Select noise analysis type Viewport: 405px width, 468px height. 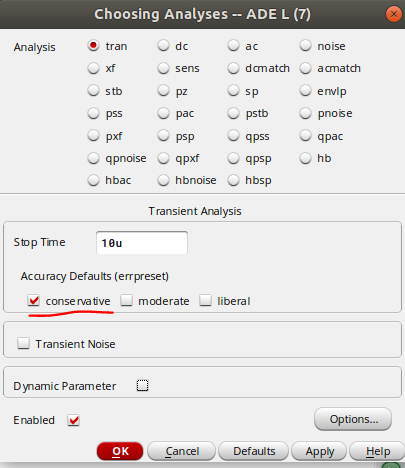click(305, 45)
